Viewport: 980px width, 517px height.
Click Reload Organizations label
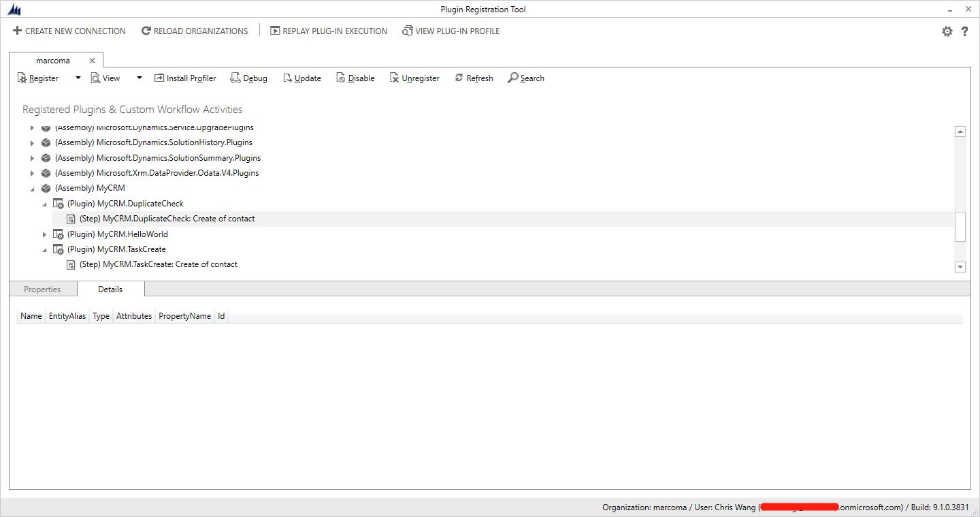[x=201, y=31]
